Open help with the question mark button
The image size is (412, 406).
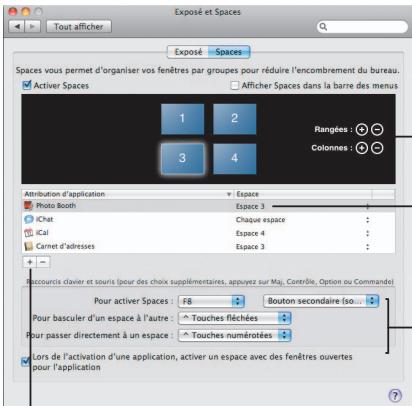point(395,396)
